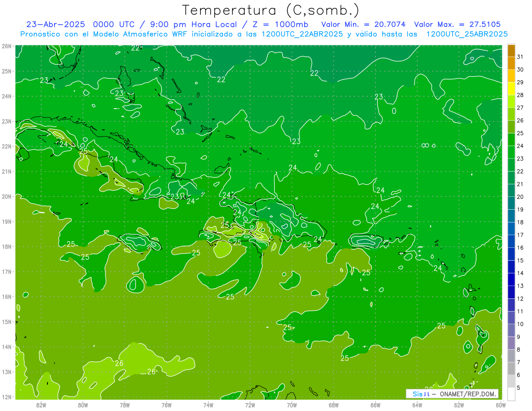
Task: Click the 20N latitude axis label
Action: [7, 196]
